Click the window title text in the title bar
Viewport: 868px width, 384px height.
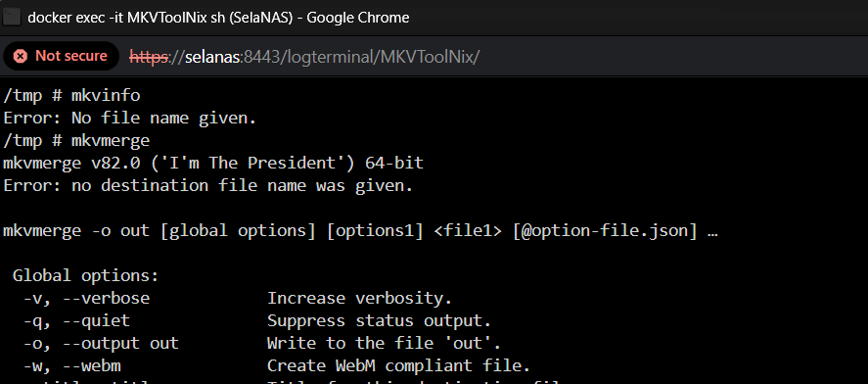pyautogui.click(x=218, y=18)
